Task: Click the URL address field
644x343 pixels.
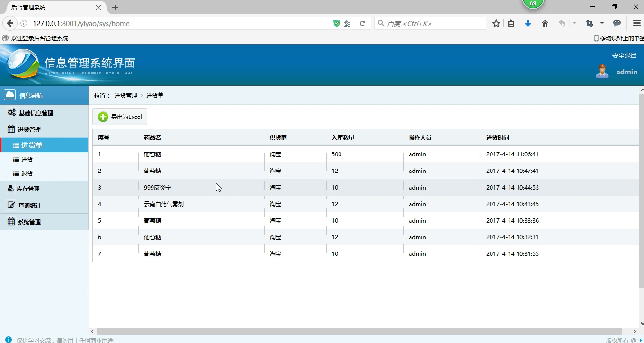Action: (180, 23)
